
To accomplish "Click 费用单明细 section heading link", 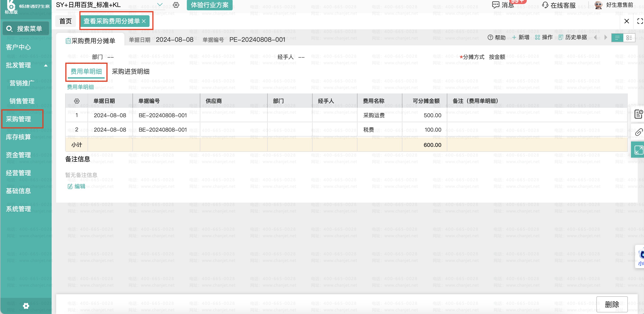I will [x=80, y=87].
